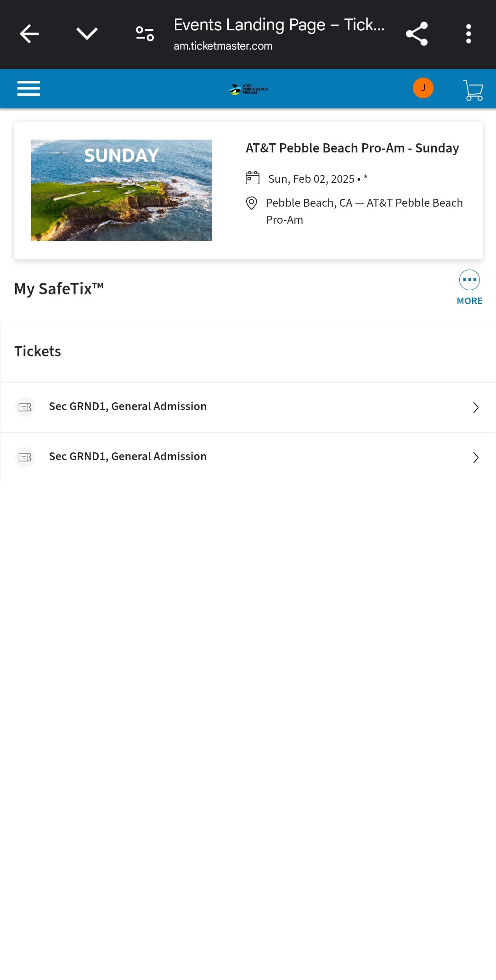Tap the MORE text label

(469, 301)
